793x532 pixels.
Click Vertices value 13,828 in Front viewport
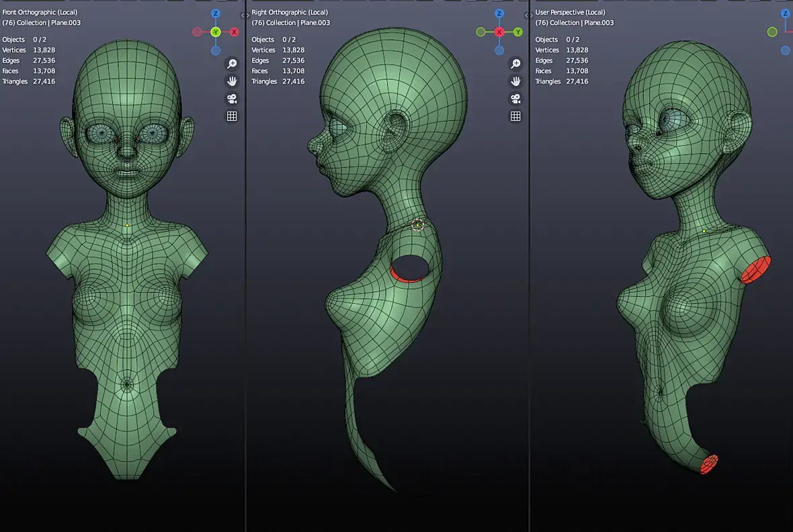(x=44, y=50)
